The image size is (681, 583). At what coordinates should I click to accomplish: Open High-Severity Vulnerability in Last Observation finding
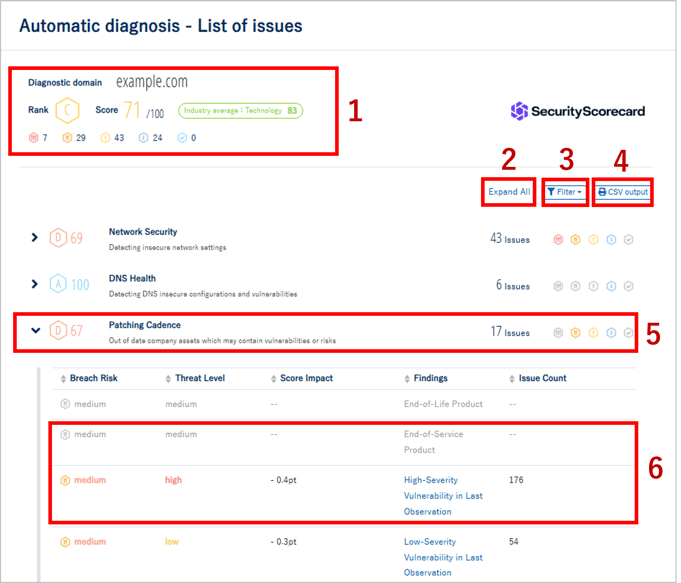(x=443, y=494)
